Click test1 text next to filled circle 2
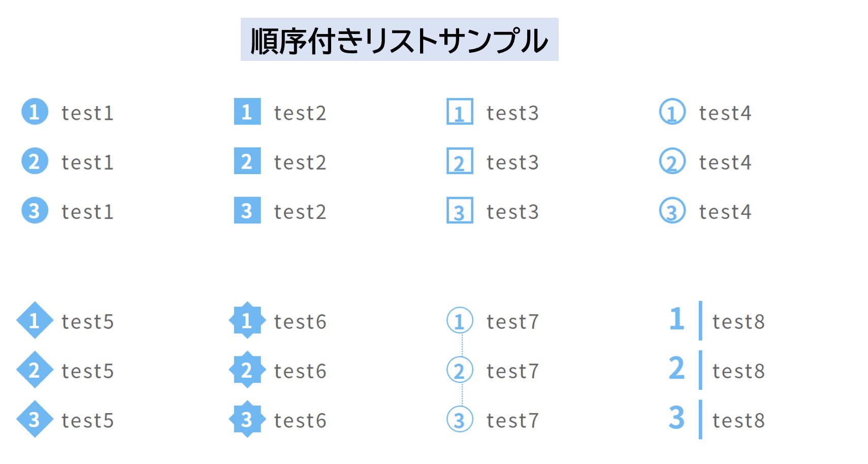The width and height of the screenshot is (868, 464). tap(87, 162)
